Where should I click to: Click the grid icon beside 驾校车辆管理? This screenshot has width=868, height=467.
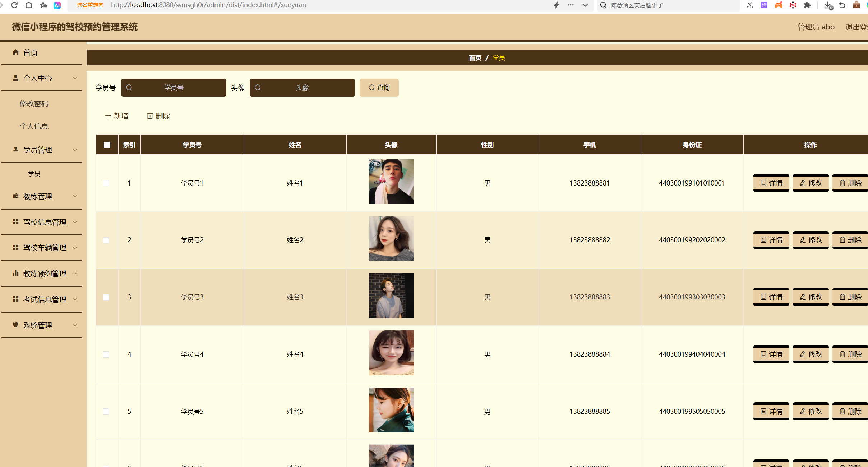[x=15, y=247]
